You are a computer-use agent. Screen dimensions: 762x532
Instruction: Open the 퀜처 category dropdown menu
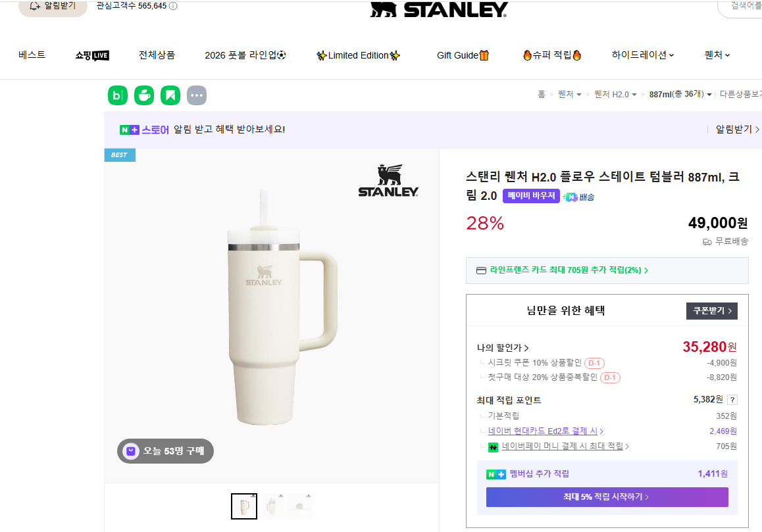coord(716,55)
